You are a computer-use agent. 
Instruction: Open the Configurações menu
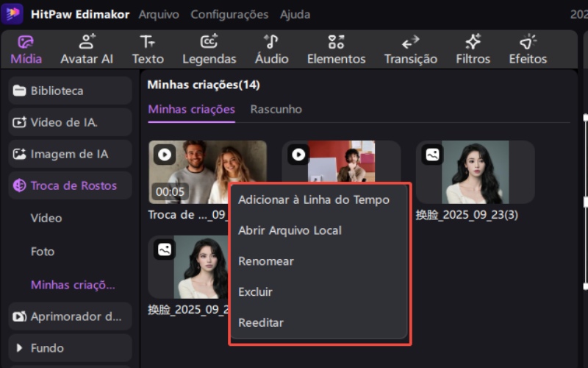(229, 14)
